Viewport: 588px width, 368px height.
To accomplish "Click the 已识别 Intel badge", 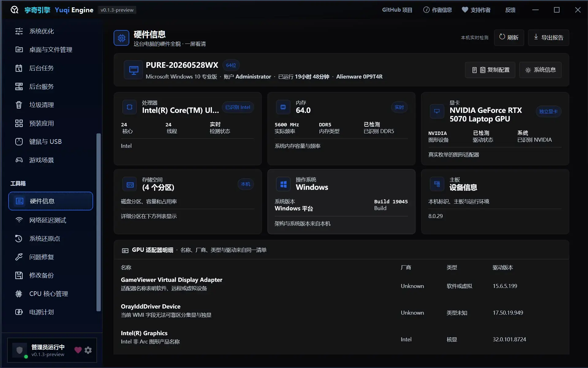I will click(238, 107).
